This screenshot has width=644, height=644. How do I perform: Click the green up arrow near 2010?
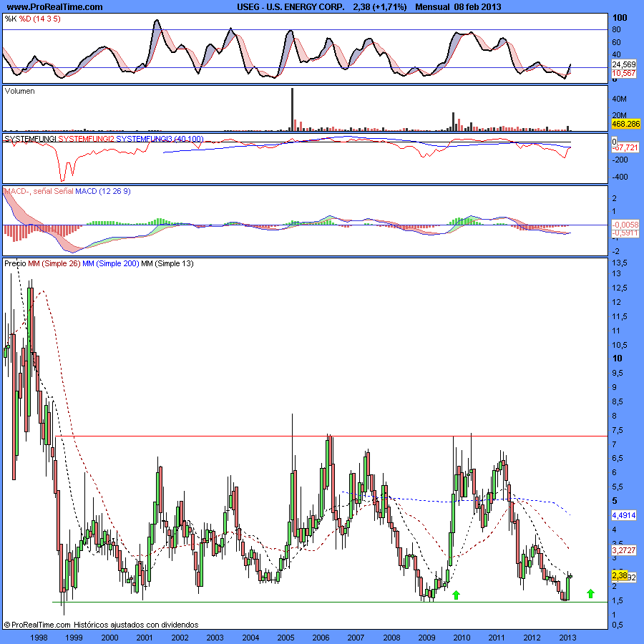pyautogui.click(x=456, y=595)
